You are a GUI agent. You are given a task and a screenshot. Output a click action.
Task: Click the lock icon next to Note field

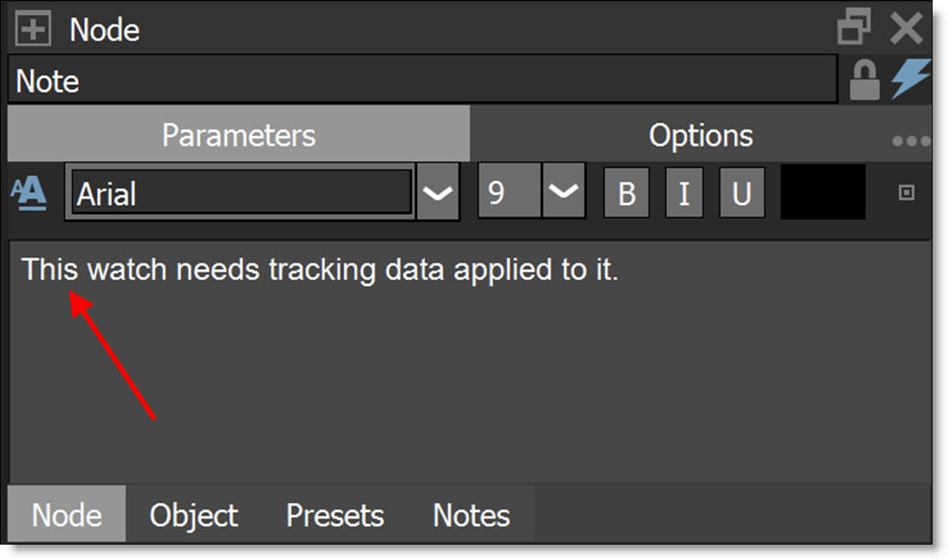coord(863,80)
